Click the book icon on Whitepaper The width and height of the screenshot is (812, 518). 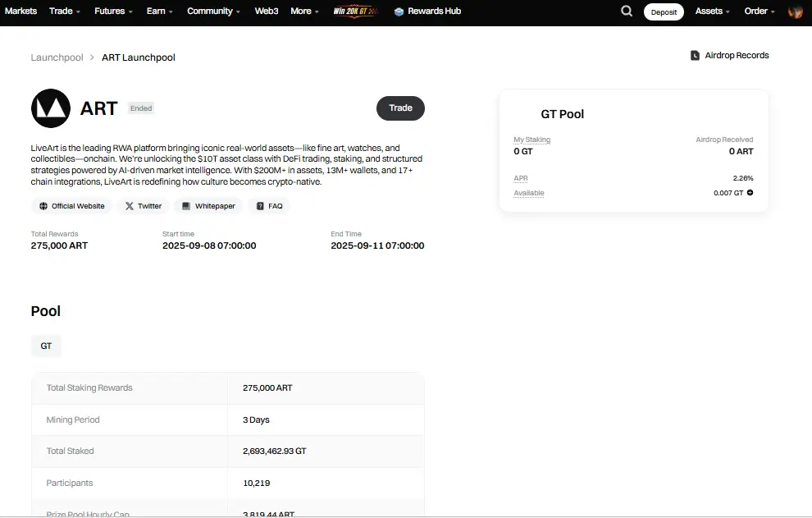(x=186, y=206)
